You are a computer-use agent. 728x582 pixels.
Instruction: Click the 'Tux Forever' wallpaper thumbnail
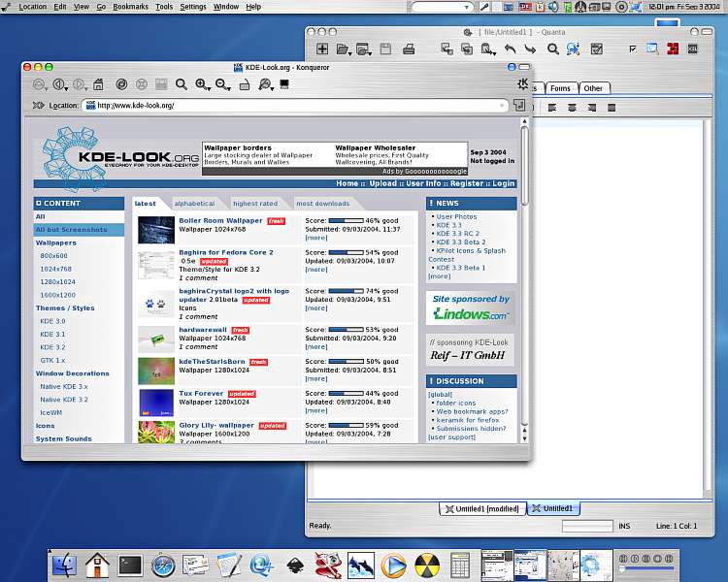coord(156,403)
